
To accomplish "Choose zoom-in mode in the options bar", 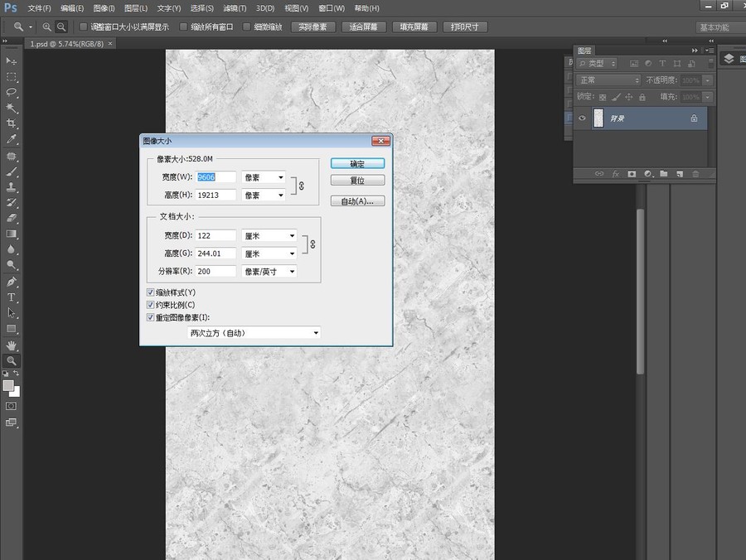I will (46, 27).
